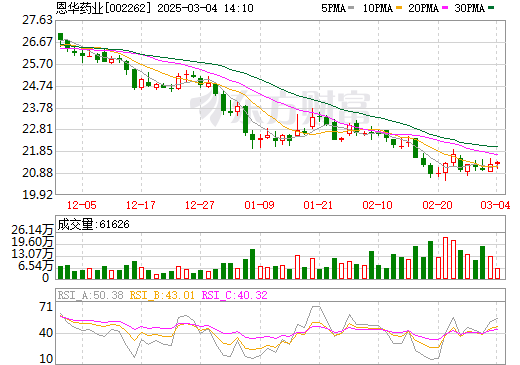Viewport: 520px width, 365px height.
Task: Click the RSI axis label 40
Action: (46, 333)
